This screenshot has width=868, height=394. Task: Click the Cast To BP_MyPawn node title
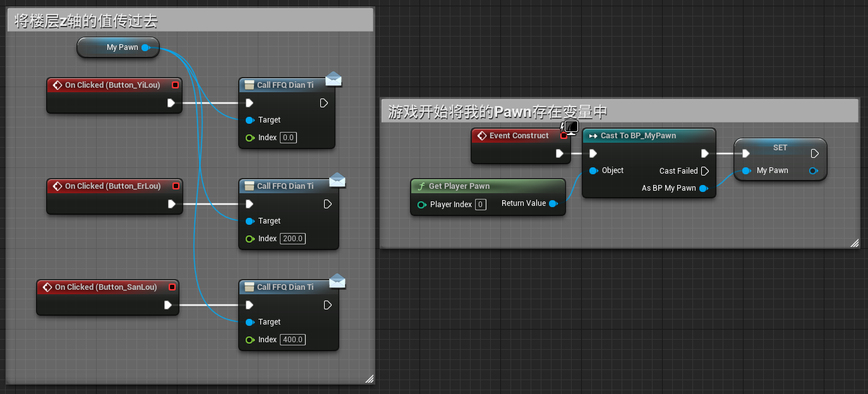(638, 136)
